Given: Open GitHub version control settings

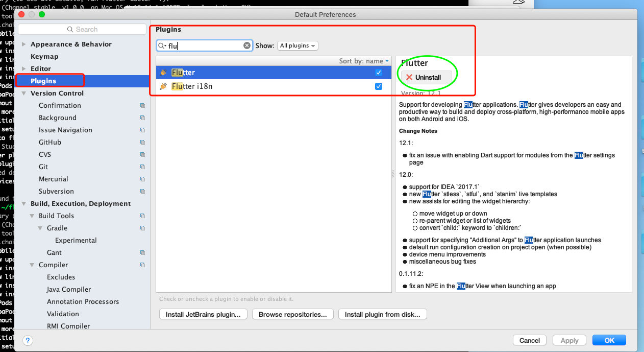Looking at the screenshot, I should click(x=50, y=143).
